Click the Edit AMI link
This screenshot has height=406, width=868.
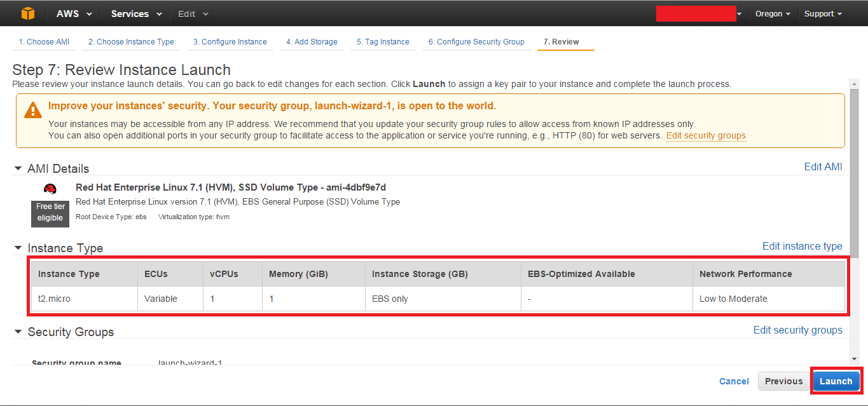[823, 166]
